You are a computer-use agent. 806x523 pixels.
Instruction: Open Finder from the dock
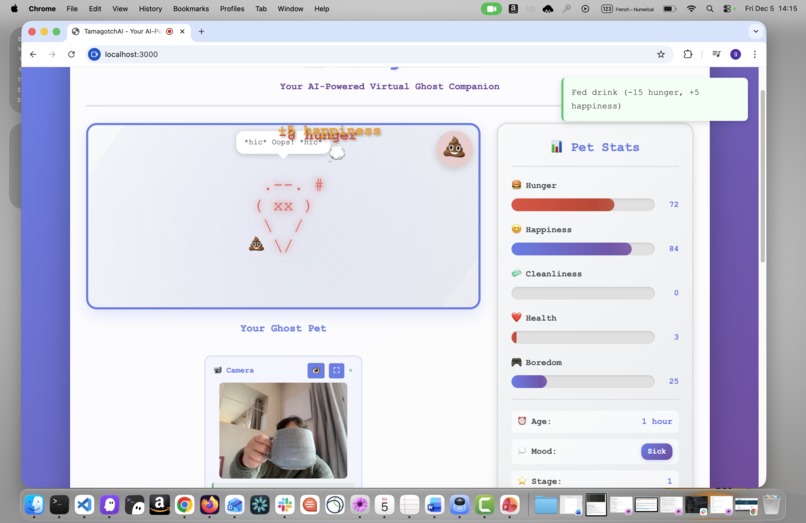click(x=34, y=504)
